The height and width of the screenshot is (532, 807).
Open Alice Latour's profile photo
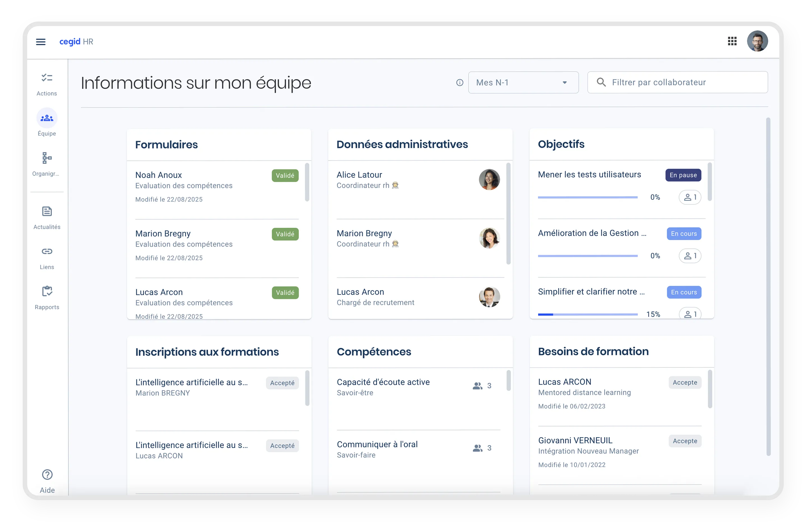(x=489, y=179)
